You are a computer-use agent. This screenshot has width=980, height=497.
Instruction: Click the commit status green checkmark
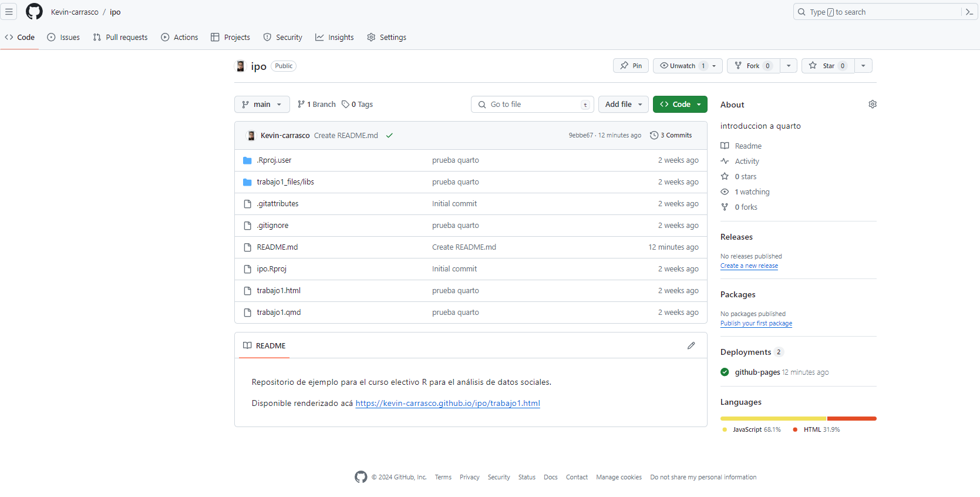[x=389, y=136]
